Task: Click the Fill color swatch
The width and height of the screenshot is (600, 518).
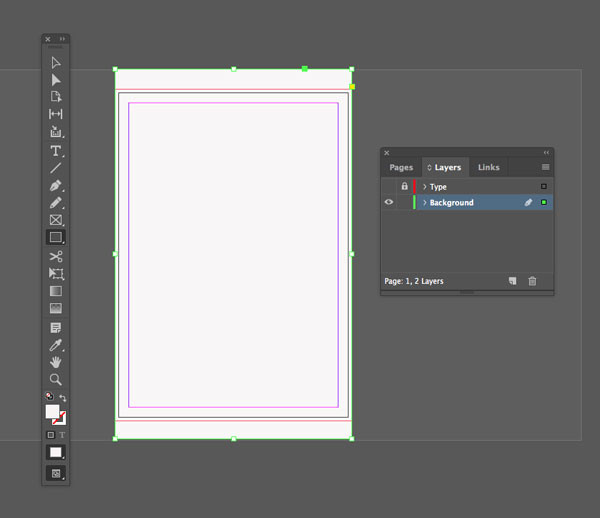Action: tap(52, 412)
